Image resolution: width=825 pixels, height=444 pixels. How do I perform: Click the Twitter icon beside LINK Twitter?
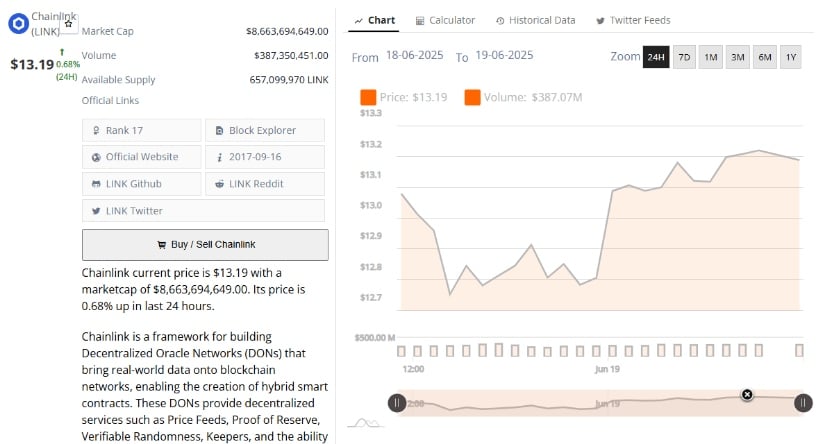coord(96,211)
